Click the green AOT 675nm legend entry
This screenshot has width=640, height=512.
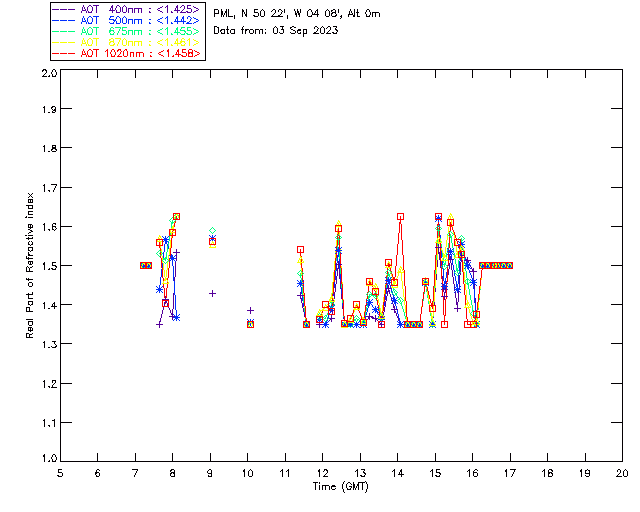[127, 31]
